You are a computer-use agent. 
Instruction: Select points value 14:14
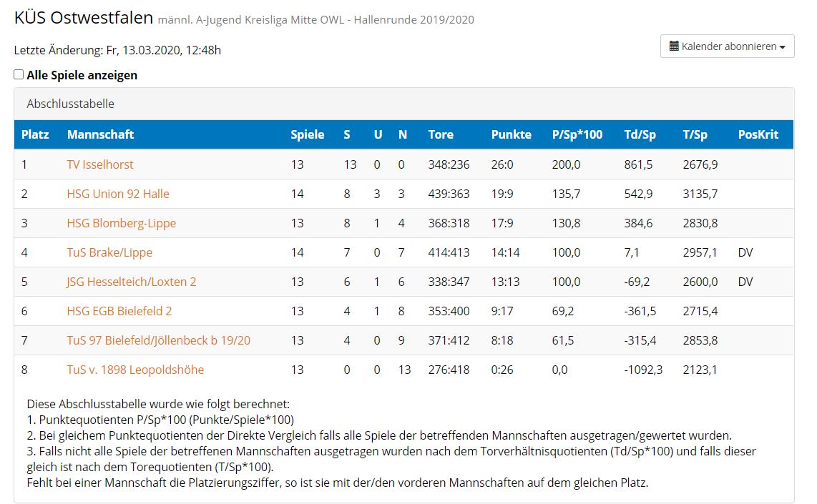coord(505,252)
